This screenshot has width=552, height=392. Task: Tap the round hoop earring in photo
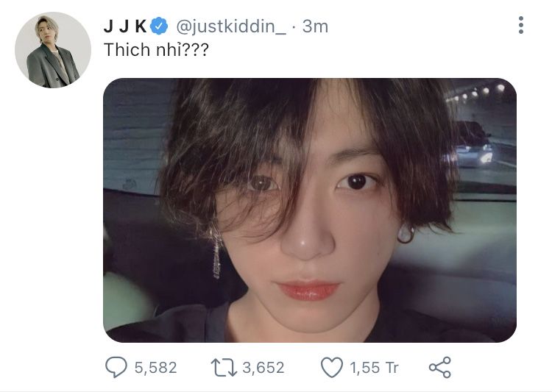coord(406,234)
